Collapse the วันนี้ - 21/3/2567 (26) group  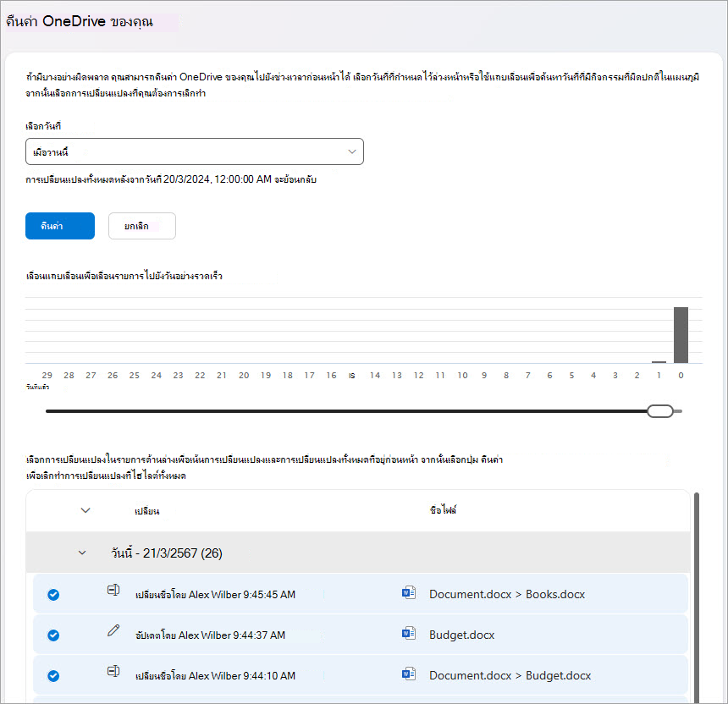point(82,553)
